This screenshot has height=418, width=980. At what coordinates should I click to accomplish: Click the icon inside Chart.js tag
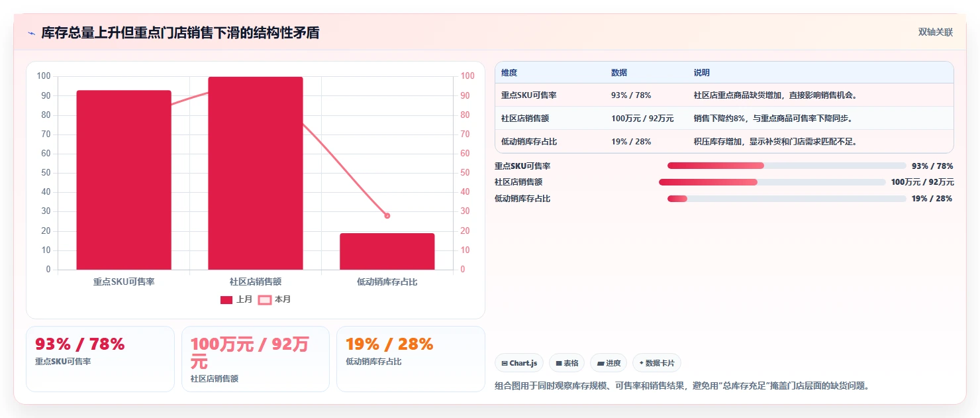click(505, 364)
